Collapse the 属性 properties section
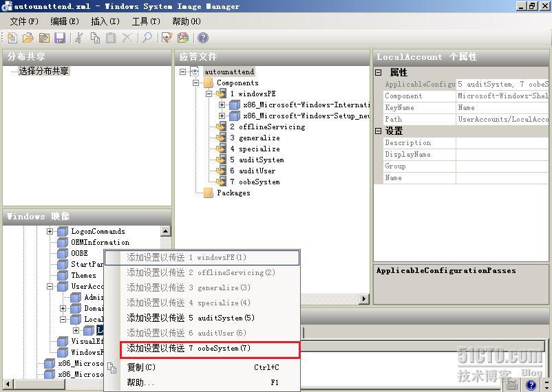 379,72
